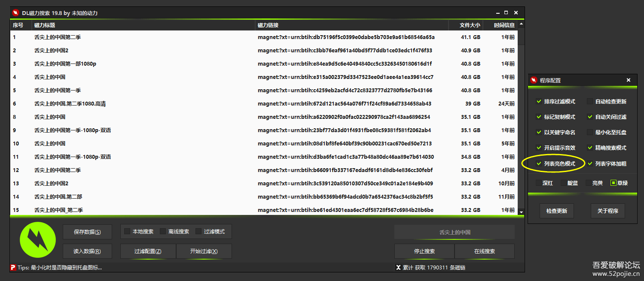Select row 3 舌尖上的中国第一部1080p

click(x=264, y=64)
